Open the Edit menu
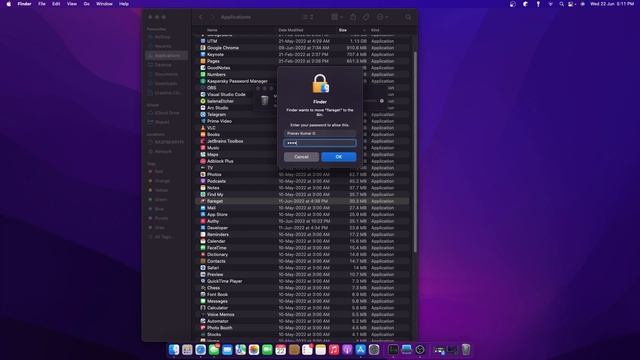 56,4
